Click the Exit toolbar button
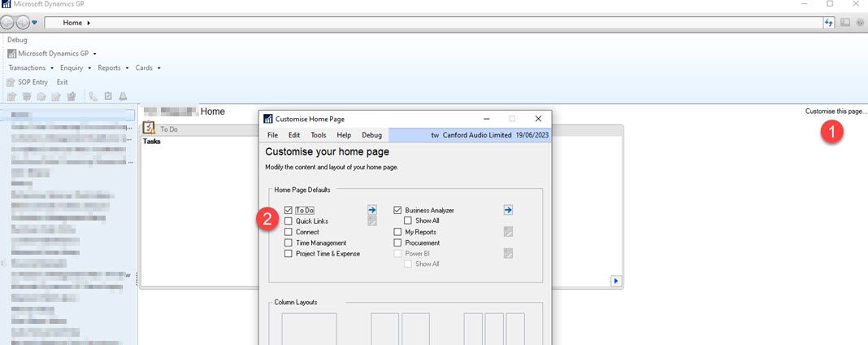 tap(62, 82)
